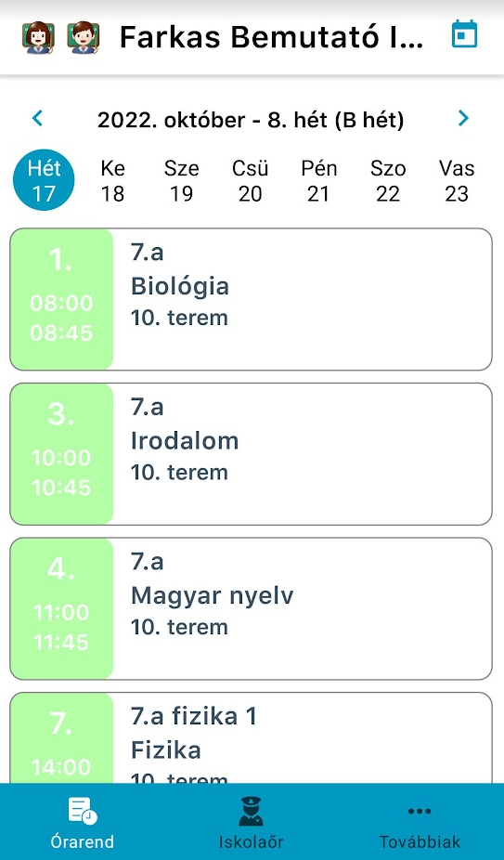Viewport: 504px width, 860px height.
Task: Open the Irodalom lesson card
Action: 252,454
